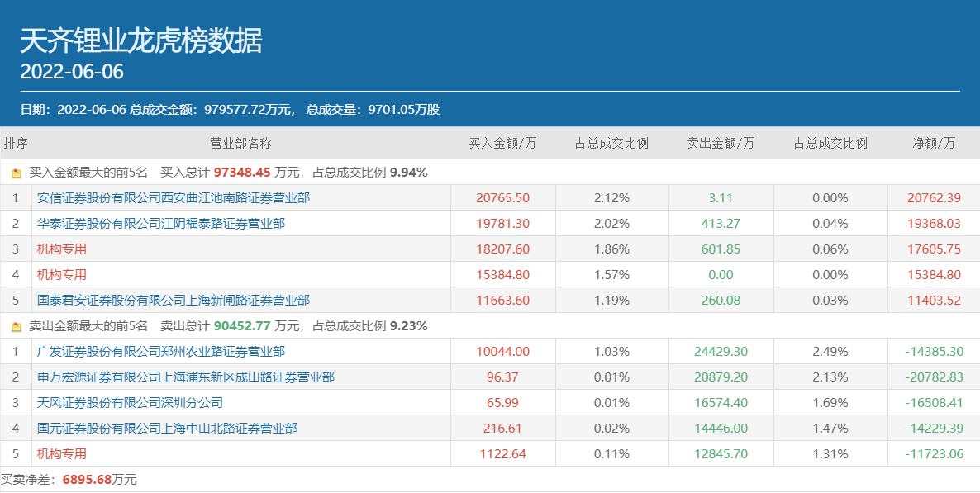980x493 pixels.
Task: Click 机构专用 link with buy amount 18207.60
Action: click(x=62, y=249)
